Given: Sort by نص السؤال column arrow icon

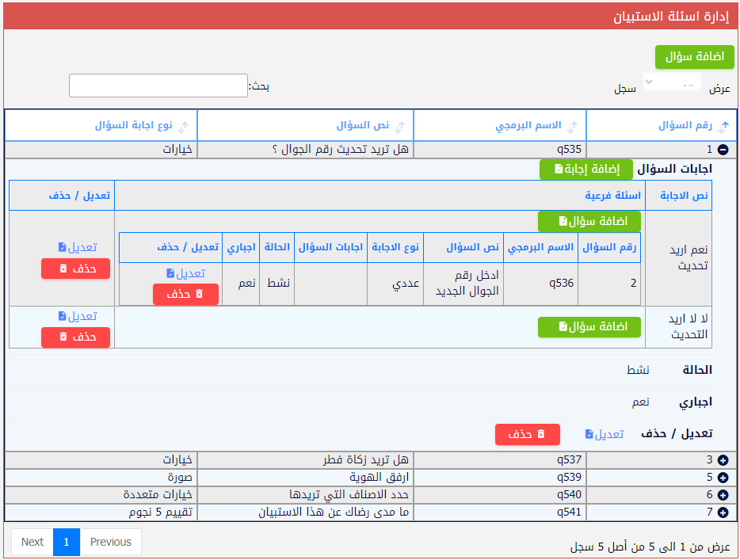Looking at the screenshot, I should pos(400,126).
